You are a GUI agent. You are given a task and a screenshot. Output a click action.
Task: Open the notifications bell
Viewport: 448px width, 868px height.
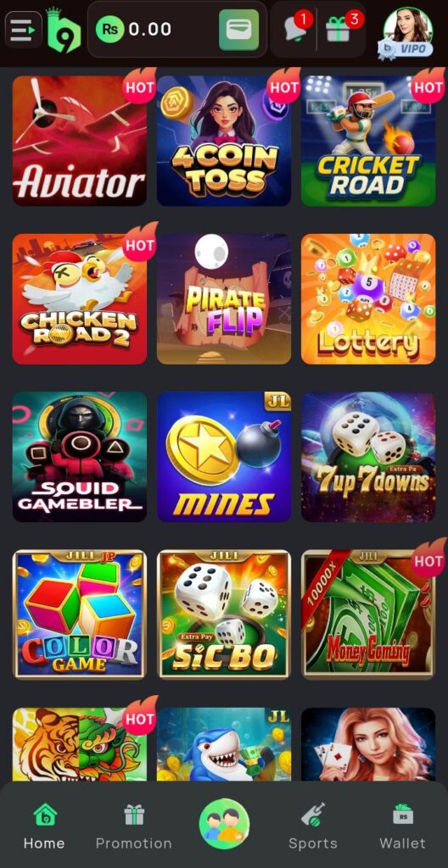[297, 29]
